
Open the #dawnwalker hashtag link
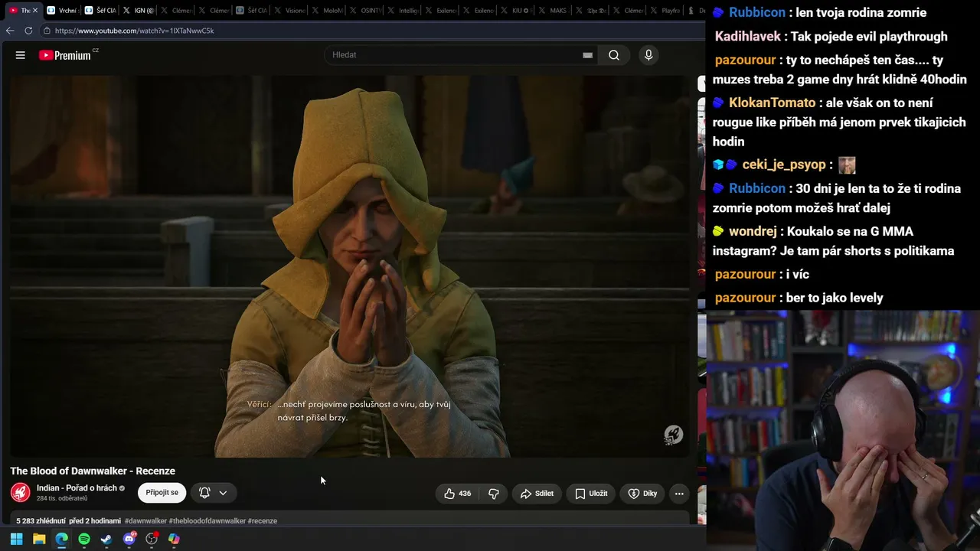coord(145,521)
